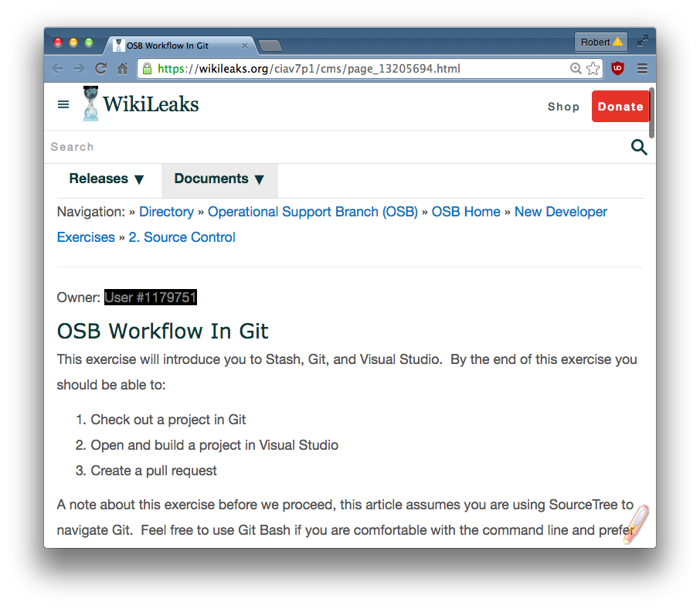Viewport: 700px width, 609px height.
Task: Click the red Donate button
Action: (x=620, y=106)
